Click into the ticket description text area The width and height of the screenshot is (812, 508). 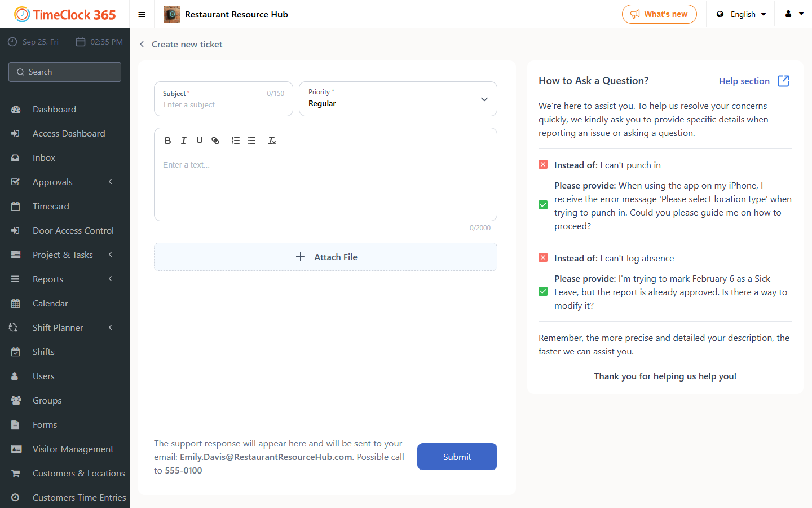click(x=325, y=186)
